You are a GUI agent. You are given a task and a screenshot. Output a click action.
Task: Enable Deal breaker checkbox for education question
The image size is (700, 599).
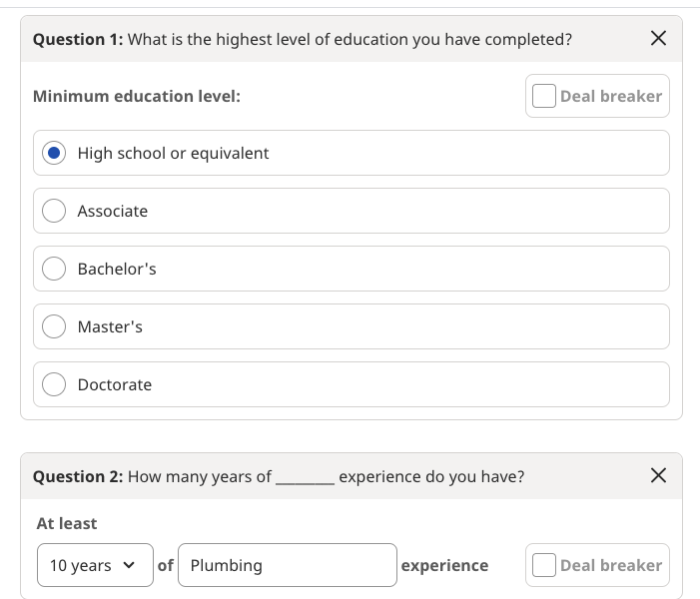(x=544, y=96)
